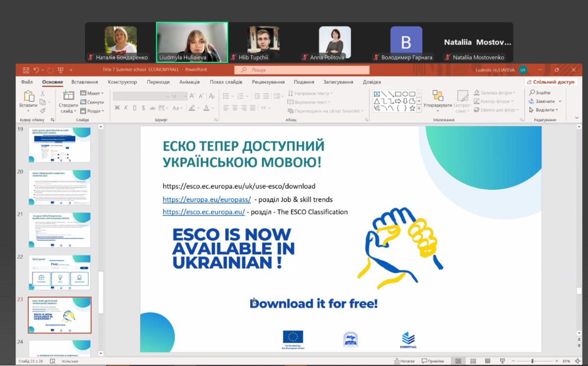Open the Макет layout dropdown
Image resolution: width=588 pixels, height=366 pixels.
tap(92, 93)
